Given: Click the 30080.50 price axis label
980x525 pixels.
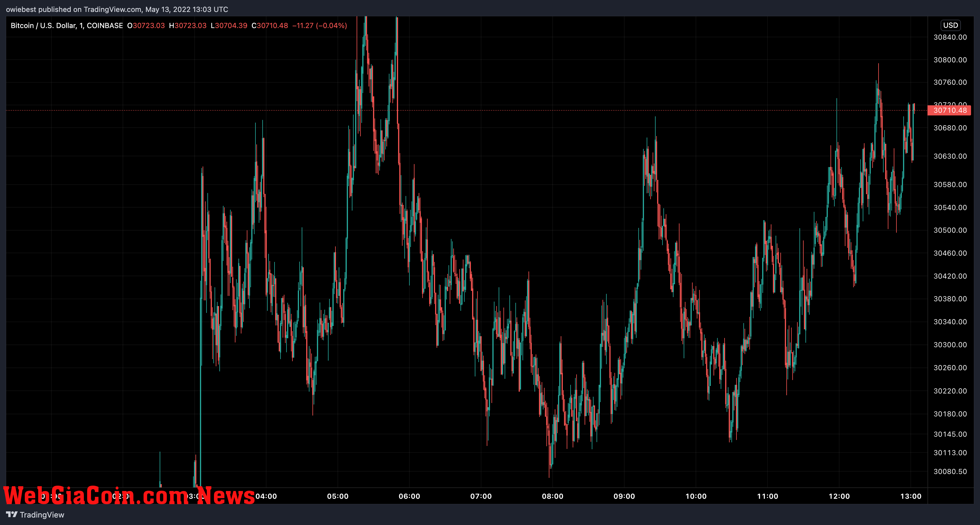Looking at the screenshot, I should 950,471.
